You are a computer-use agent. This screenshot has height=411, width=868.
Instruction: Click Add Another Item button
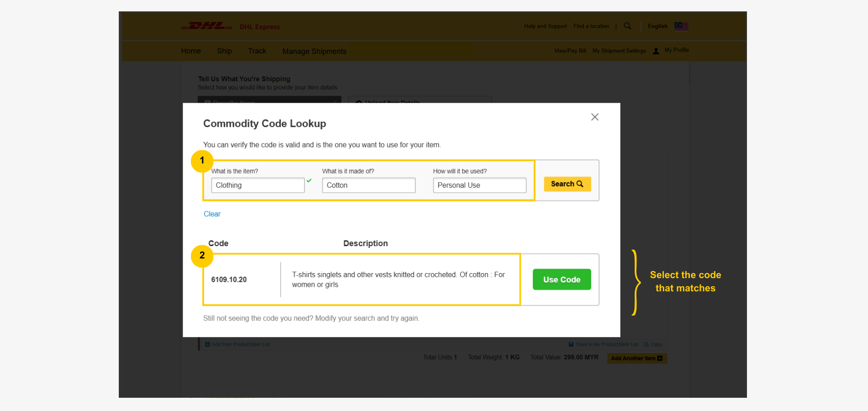tap(637, 358)
